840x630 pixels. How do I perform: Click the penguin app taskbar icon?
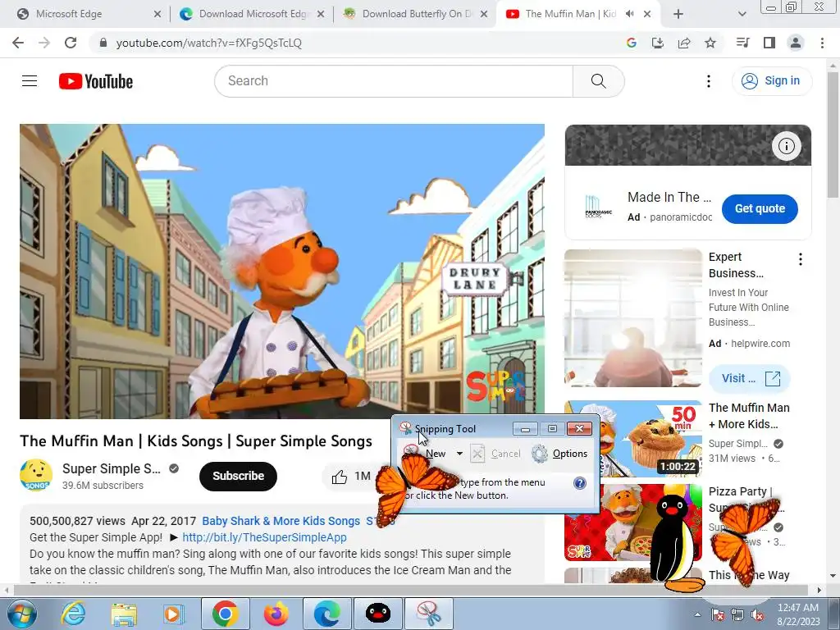coord(377,614)
